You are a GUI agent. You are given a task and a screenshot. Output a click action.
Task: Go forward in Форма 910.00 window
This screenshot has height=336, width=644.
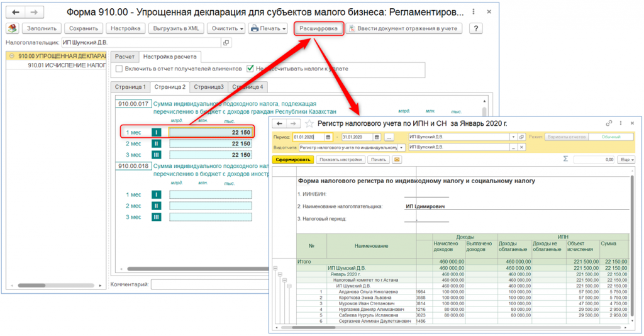(x=34, y=13)
